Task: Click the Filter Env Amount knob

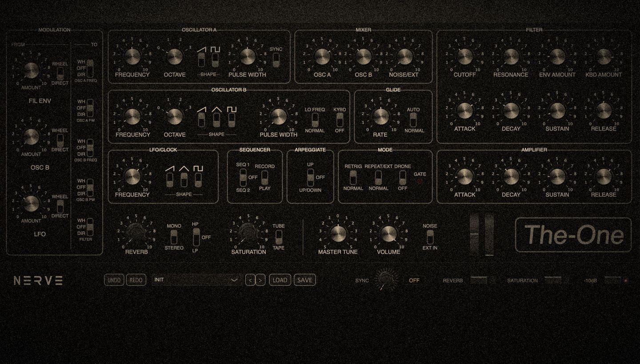Action: [x=557, y=56]
